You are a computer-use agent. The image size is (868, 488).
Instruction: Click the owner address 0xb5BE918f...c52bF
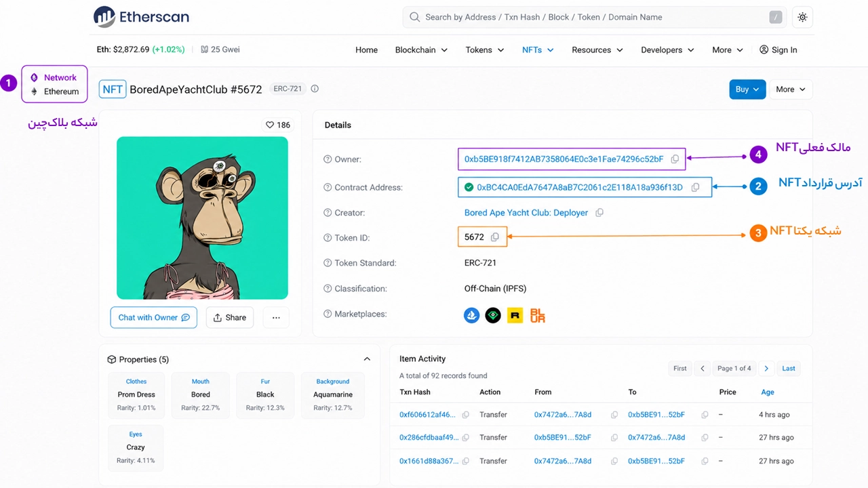pos(564,159)
